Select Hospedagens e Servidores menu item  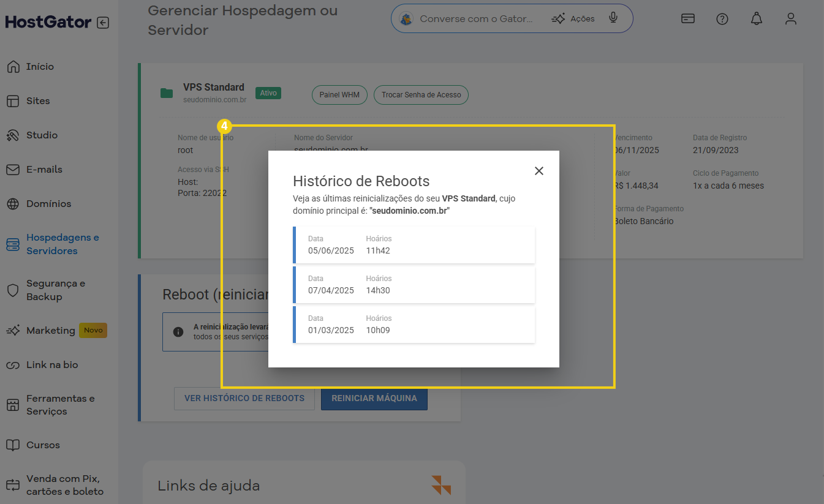(62, 244)
